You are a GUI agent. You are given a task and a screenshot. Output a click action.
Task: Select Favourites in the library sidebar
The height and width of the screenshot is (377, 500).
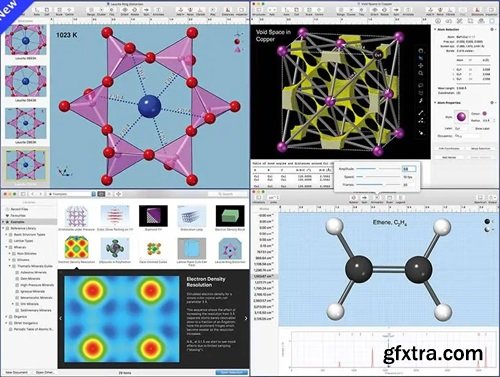(18, 215)
